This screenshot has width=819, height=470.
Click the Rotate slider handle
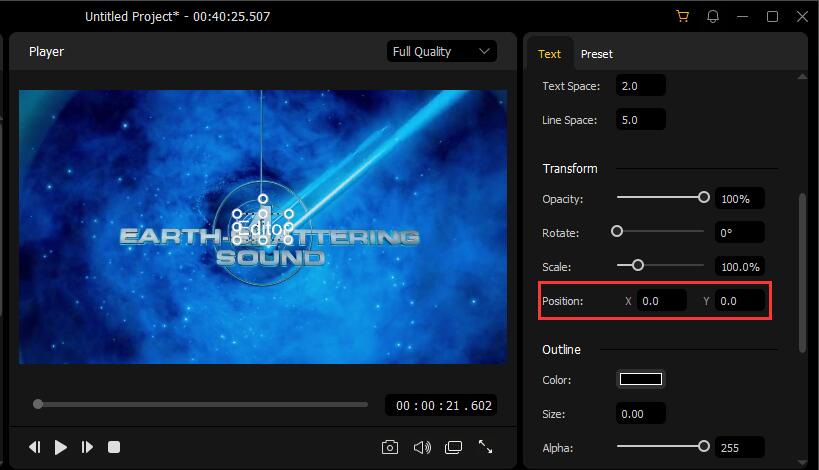[x=617, y=232]
